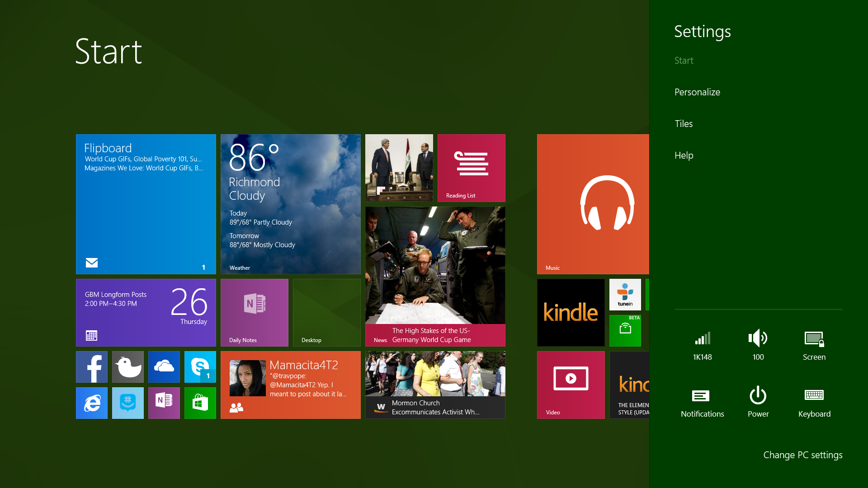This screenshot has width=868, height=488.
Task: Open the Video app tile
Action: (x=571, y=385)
